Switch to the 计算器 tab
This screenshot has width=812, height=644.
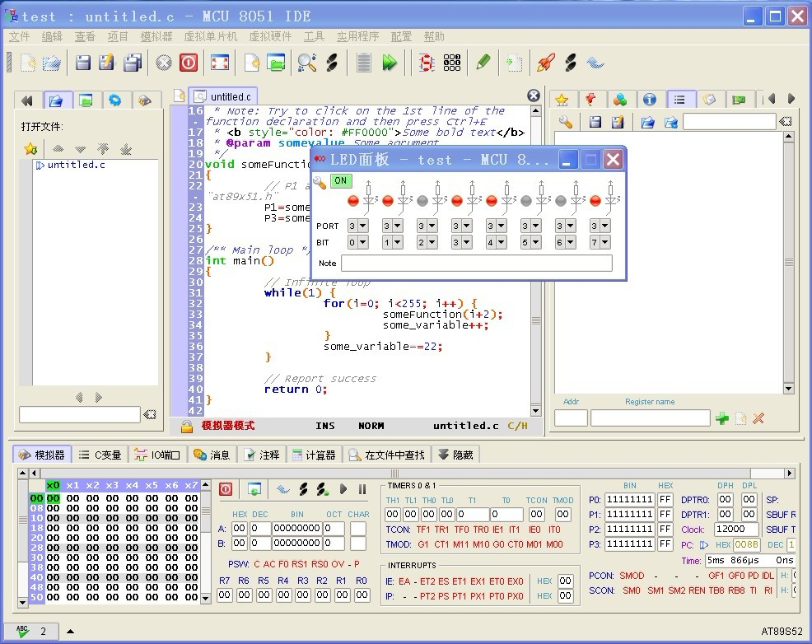[314, 455]
